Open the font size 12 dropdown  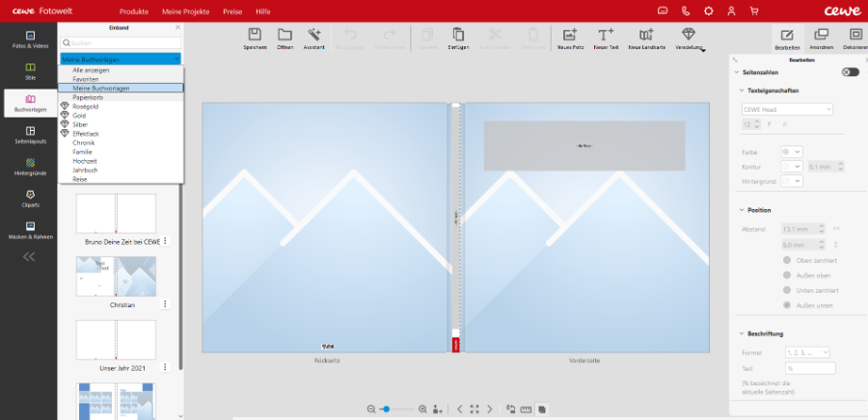tap(751, 125)
